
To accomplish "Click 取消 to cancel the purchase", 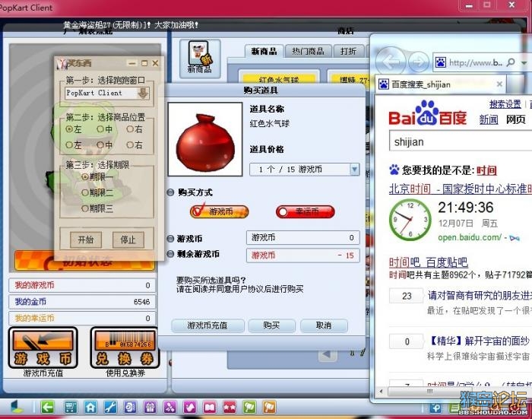I will point(324,325).
